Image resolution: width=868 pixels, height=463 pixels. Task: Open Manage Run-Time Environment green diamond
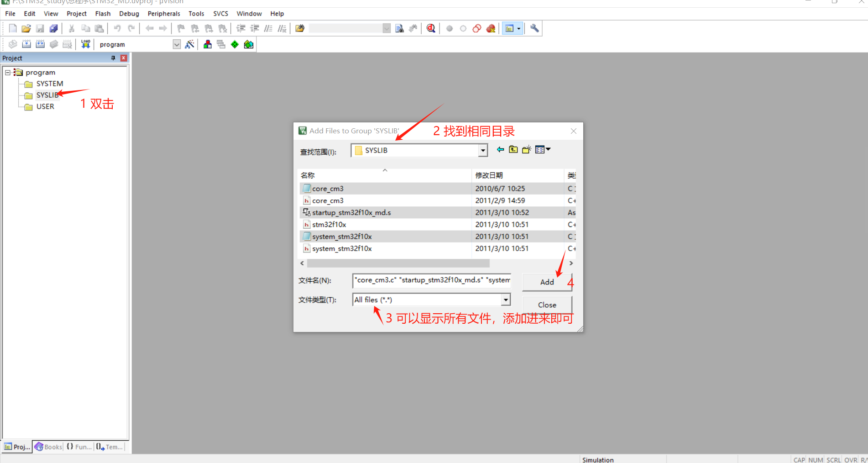235,44
